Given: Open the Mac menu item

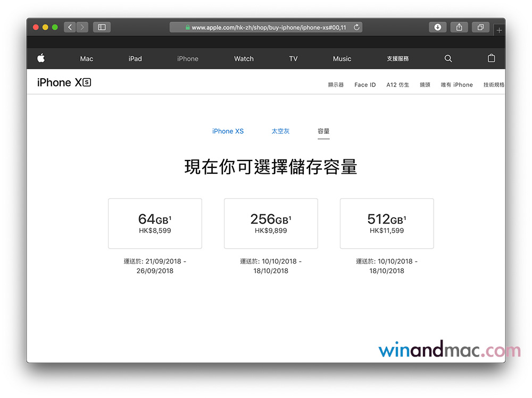Looking at the screenshot, I should tap(87, 58).
